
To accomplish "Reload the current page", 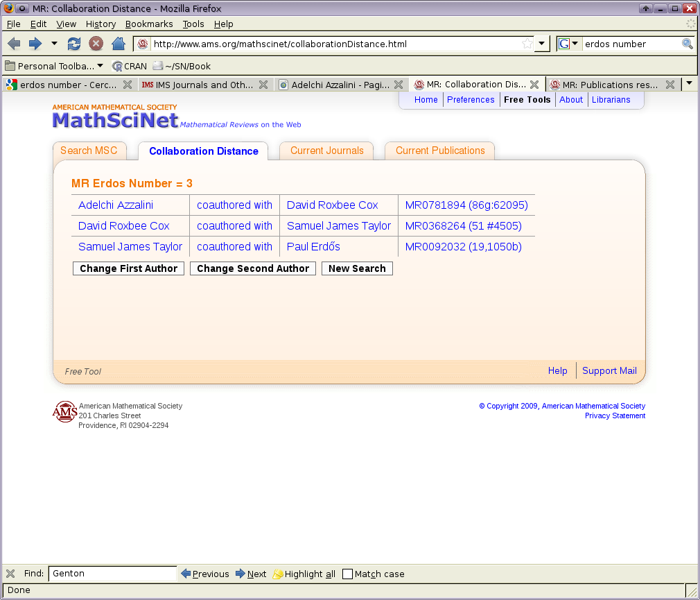I will click(x=74, y=44).
